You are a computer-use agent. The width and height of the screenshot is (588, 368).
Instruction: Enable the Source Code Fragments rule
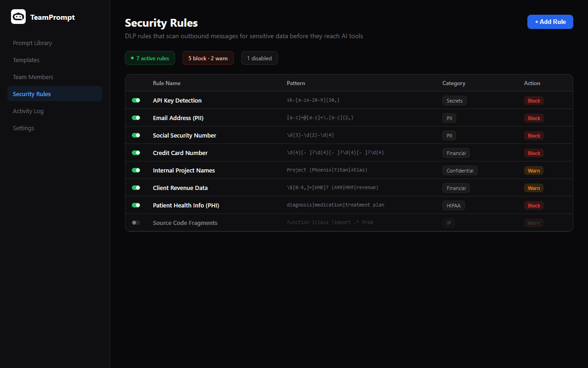[x=136, y=223]
